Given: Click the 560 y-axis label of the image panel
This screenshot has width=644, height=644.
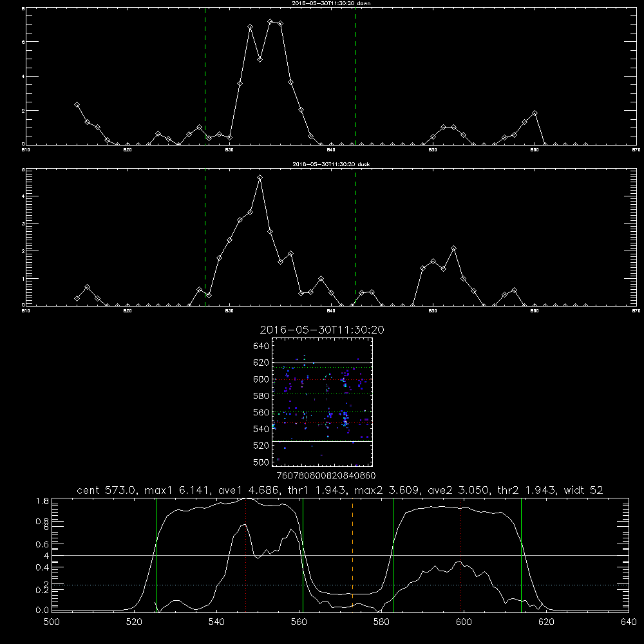Looking at the screenshot, I should pos(261,412).
